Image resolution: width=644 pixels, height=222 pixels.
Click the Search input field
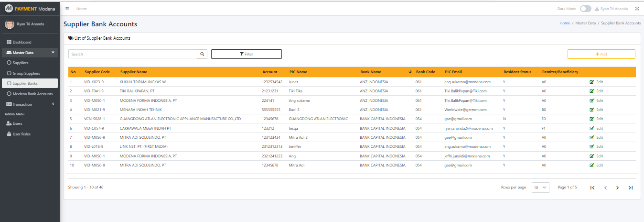[133, 54]
